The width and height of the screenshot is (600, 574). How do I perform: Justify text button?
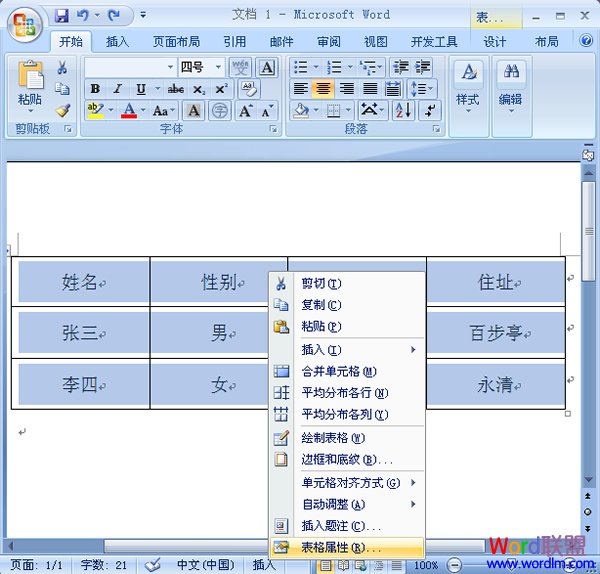click(x=370, y=89)
